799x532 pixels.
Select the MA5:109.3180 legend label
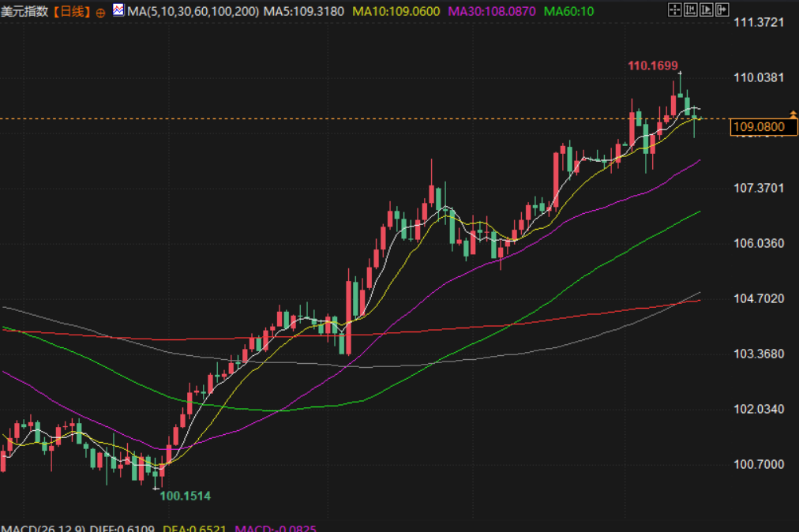pyautogui.click(x=304, y=12)
